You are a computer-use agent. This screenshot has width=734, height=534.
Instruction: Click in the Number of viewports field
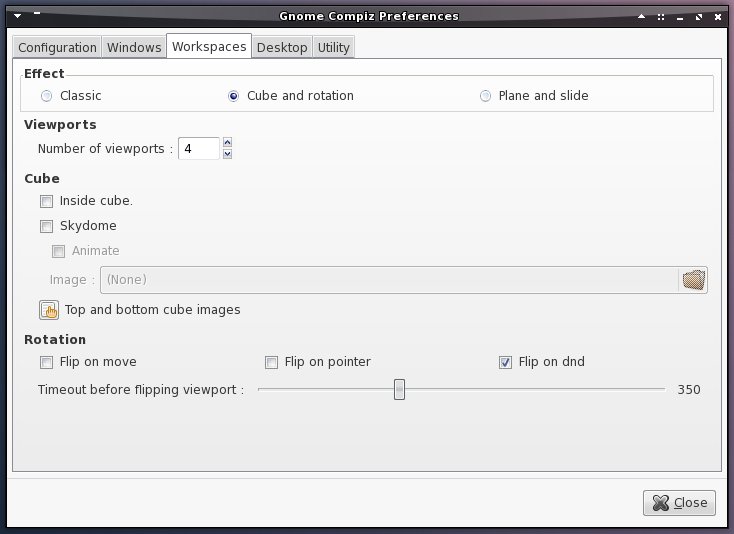click(x=199, y=148)
